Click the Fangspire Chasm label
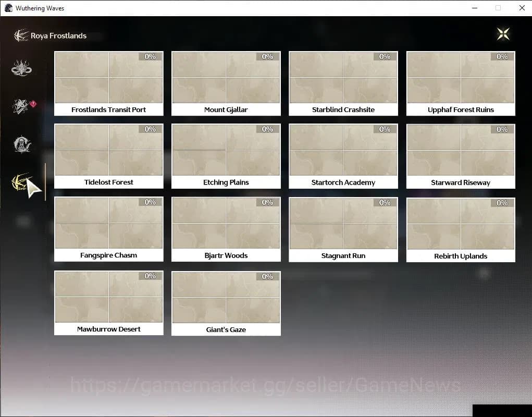This screenshot has height=417, width=532. click(108, 255)
